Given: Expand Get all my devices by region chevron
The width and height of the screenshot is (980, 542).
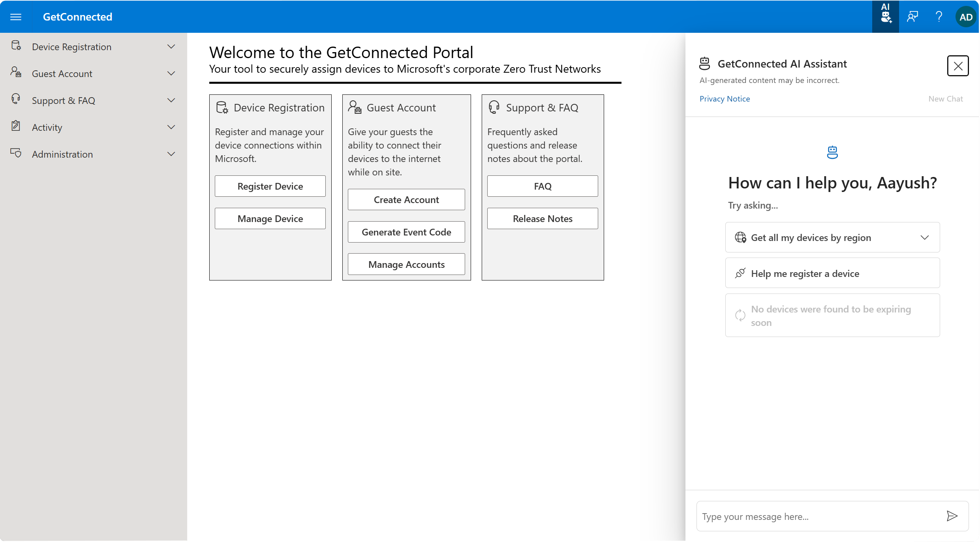Looking at the screenshot, I should click(x=925, y=237).
